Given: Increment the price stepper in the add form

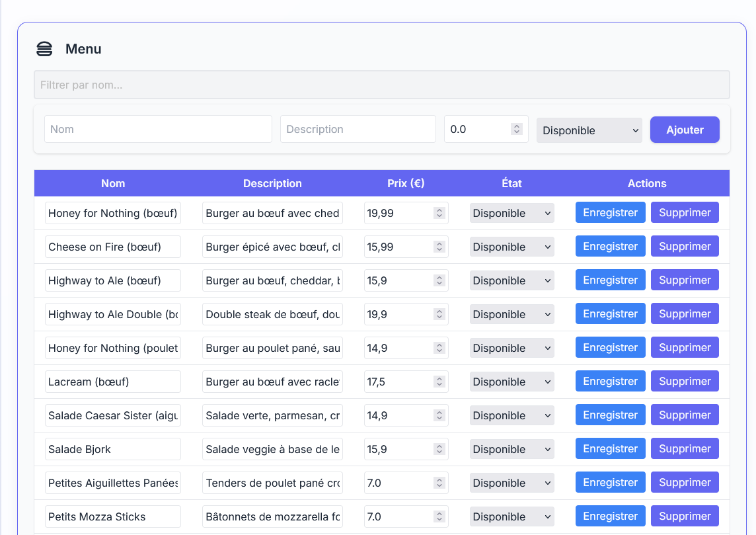Looking at the screenshot, I should 517,126.
